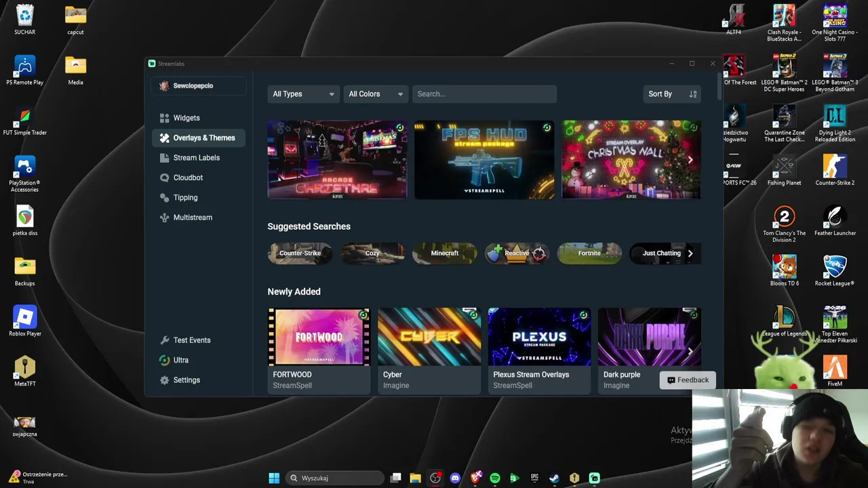Click the Imagine label under Cyber
868x488 pixels.
pyautogui.click(x=396, y=386)
